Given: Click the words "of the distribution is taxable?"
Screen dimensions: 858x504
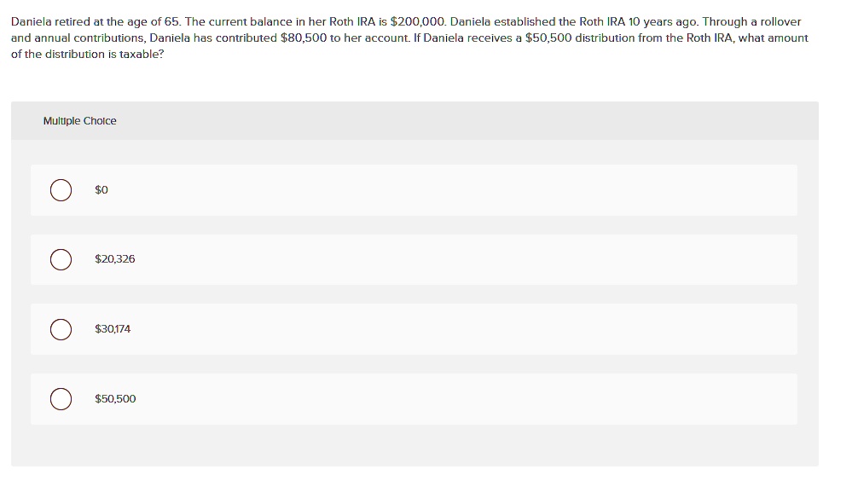Looking at the screenshot, I should [x=87, y=55].
